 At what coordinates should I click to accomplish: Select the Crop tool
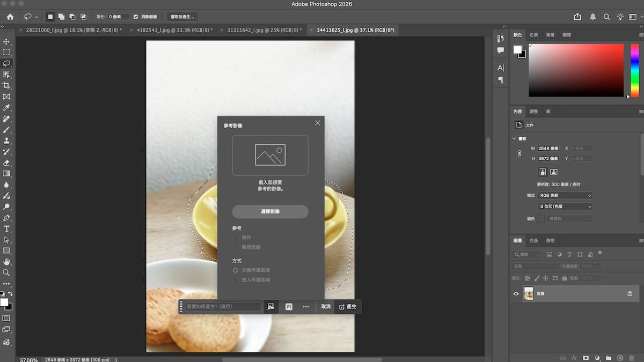pyautogui.click(x=6, y=86)
